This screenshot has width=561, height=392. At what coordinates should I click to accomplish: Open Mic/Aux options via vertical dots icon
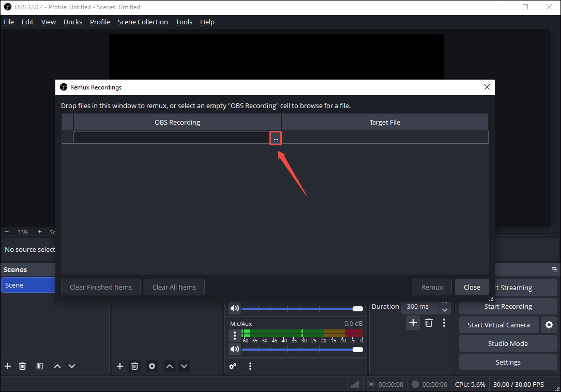click(234, 335)
